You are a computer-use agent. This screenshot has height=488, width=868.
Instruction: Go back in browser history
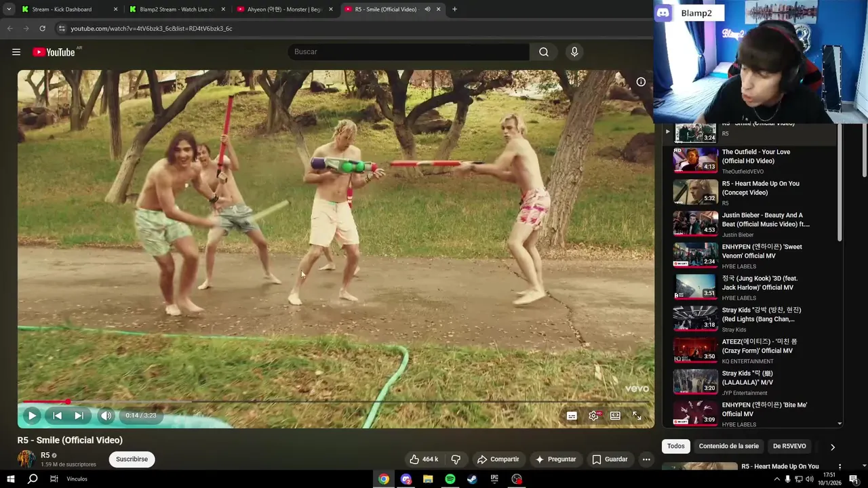pyautogui.click(x=9, y=28)
